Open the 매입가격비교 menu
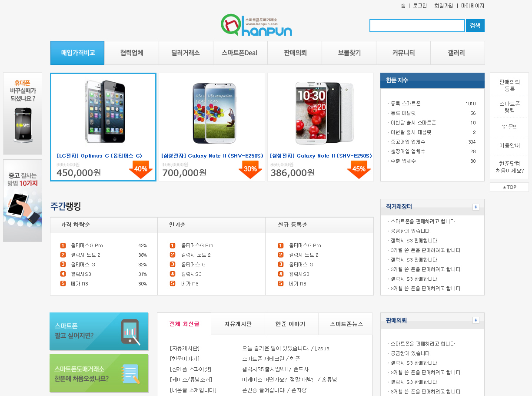The image size is (532, 396). (77, 53)
